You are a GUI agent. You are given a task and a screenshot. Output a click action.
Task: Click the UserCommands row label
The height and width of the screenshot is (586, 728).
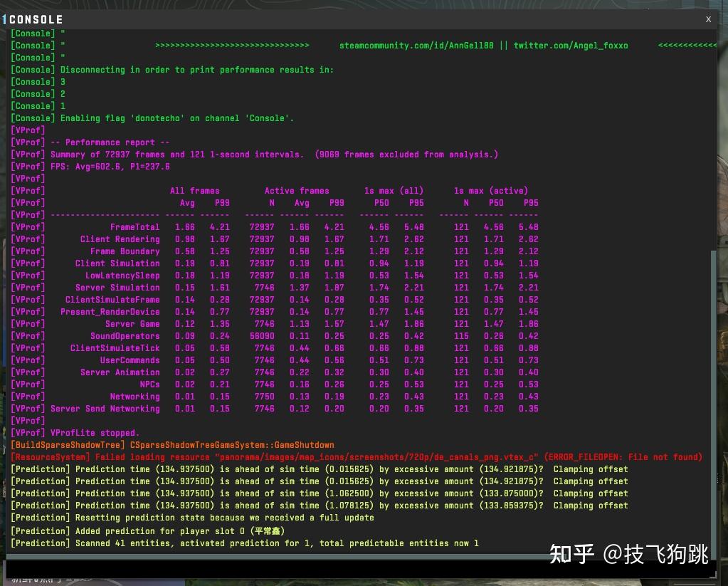coord(130,360)
